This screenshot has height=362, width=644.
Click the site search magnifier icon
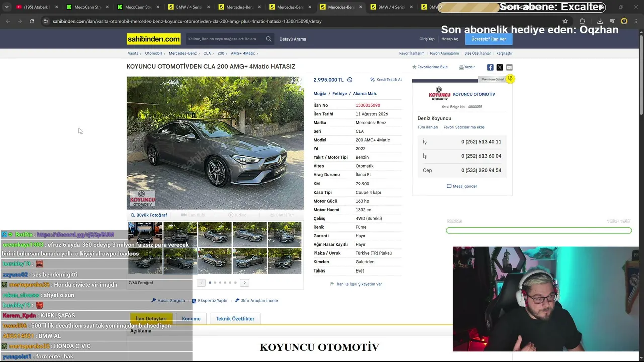tap(269, 39)
